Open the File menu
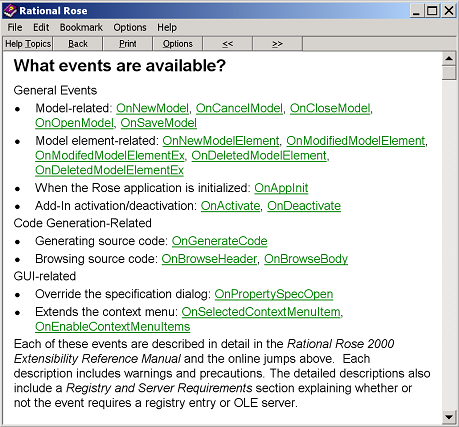The width and height of the screenshot is (459, 427). 15,27
